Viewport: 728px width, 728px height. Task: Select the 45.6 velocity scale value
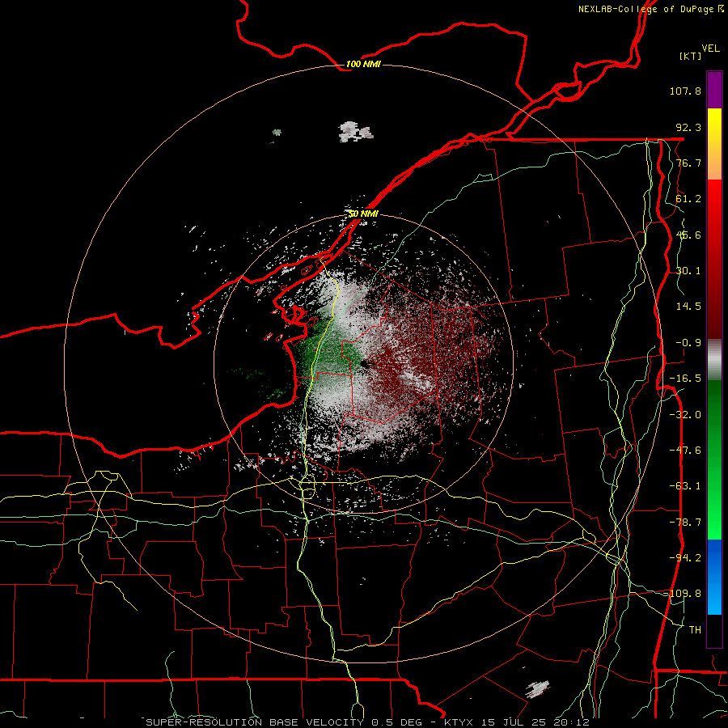[688, 235]
